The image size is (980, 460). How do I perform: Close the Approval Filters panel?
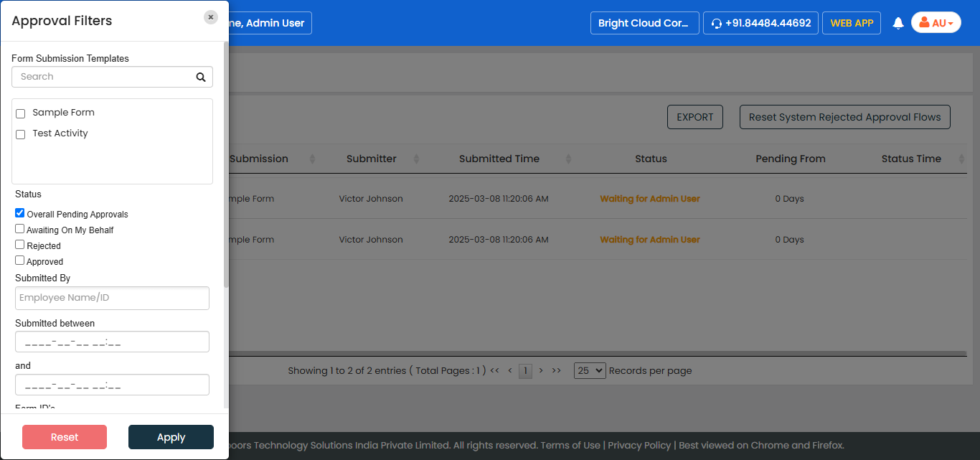(x=210, y=17)
